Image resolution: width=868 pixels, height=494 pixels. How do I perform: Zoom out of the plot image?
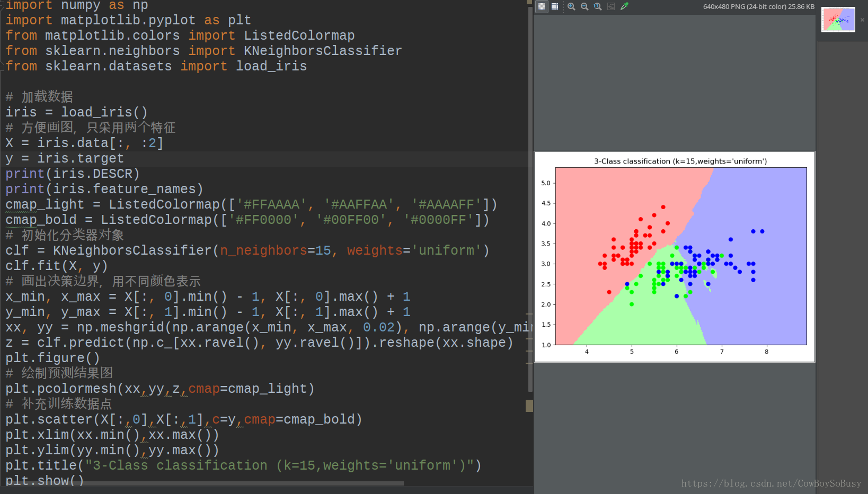[584, 6]
